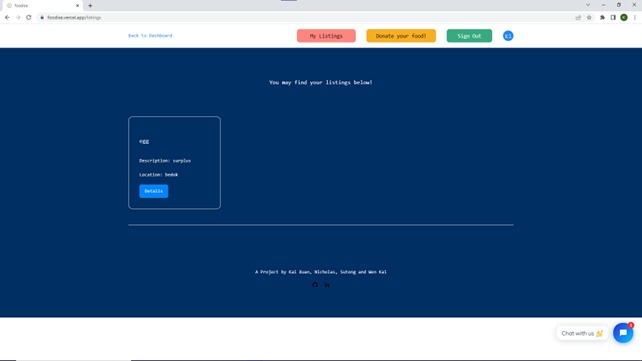Open a new browser tab
642x361 pixels.
(90, 6)
